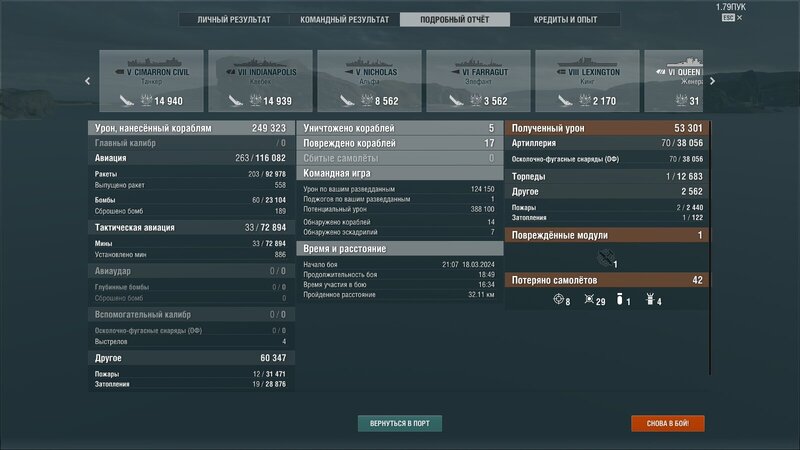Click the ВЕРНУТЬСЯ В ПОРТ button
The width and height of the screenshot is (800, 450).
pyautogui.click(x=399, y=423)
